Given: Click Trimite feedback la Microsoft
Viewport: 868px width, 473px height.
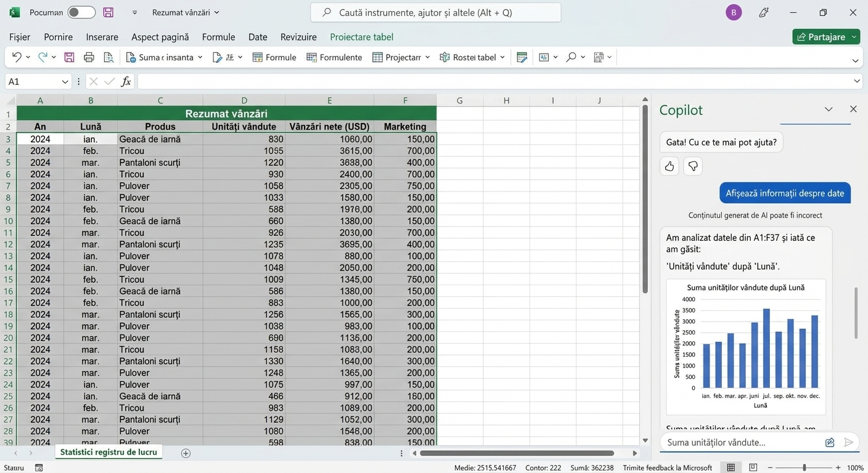Looking at the screenshot, I should (668, 468).
